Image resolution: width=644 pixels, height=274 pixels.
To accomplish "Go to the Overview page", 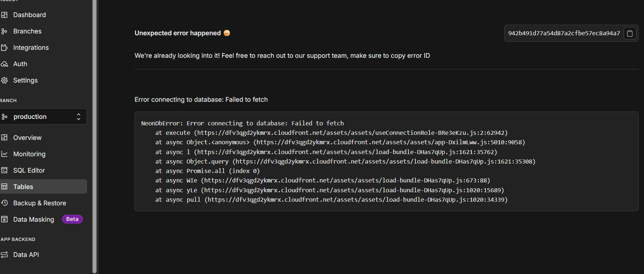I will pos(27,138).
